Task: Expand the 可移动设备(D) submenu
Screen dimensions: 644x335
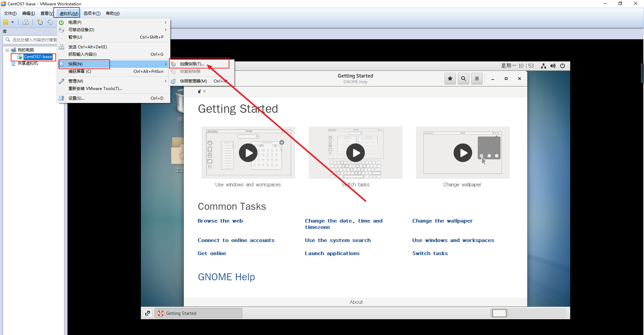Action: tap(113, 30)
